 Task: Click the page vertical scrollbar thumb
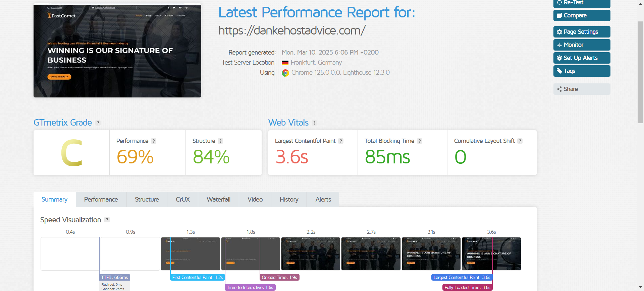[641, 72]
